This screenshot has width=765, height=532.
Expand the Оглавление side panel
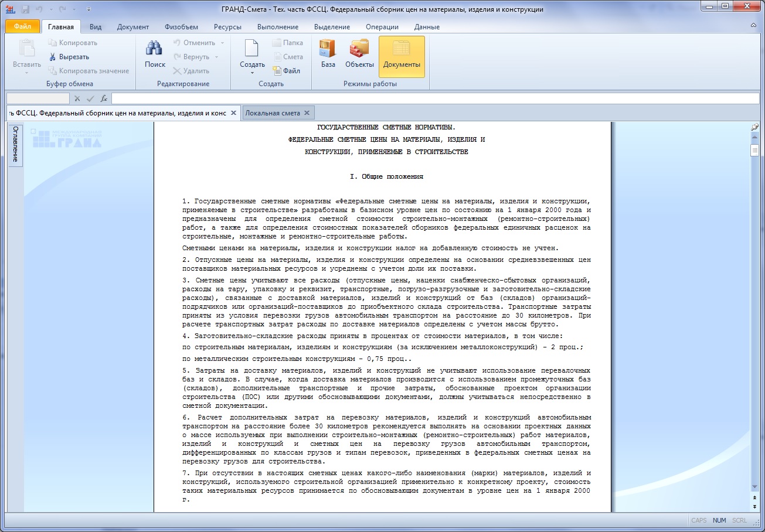(16, 144)
